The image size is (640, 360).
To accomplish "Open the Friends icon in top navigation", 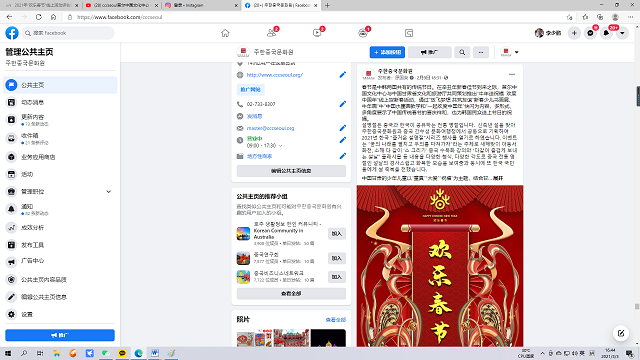I will [x=271, y=33].
